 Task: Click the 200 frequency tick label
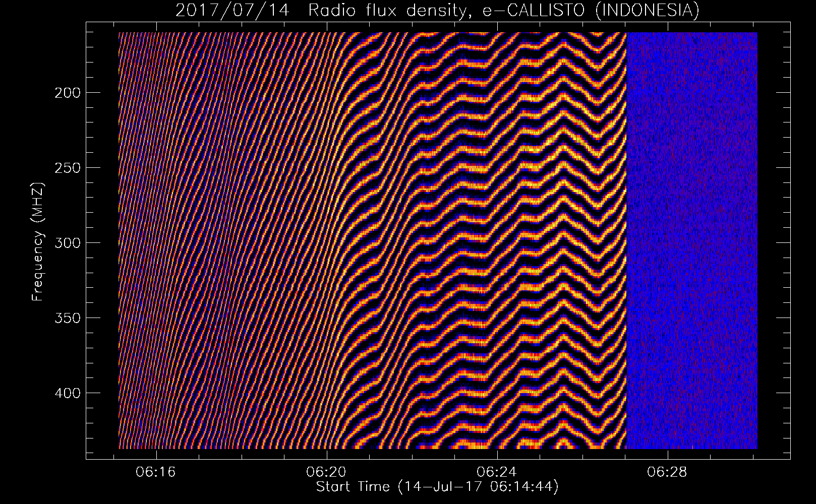[67, 93]
